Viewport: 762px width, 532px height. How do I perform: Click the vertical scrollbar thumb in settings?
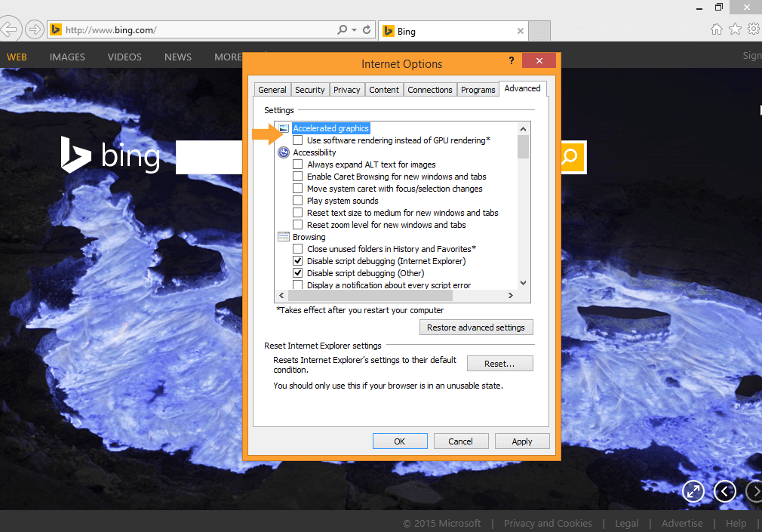tap(523, 146)
